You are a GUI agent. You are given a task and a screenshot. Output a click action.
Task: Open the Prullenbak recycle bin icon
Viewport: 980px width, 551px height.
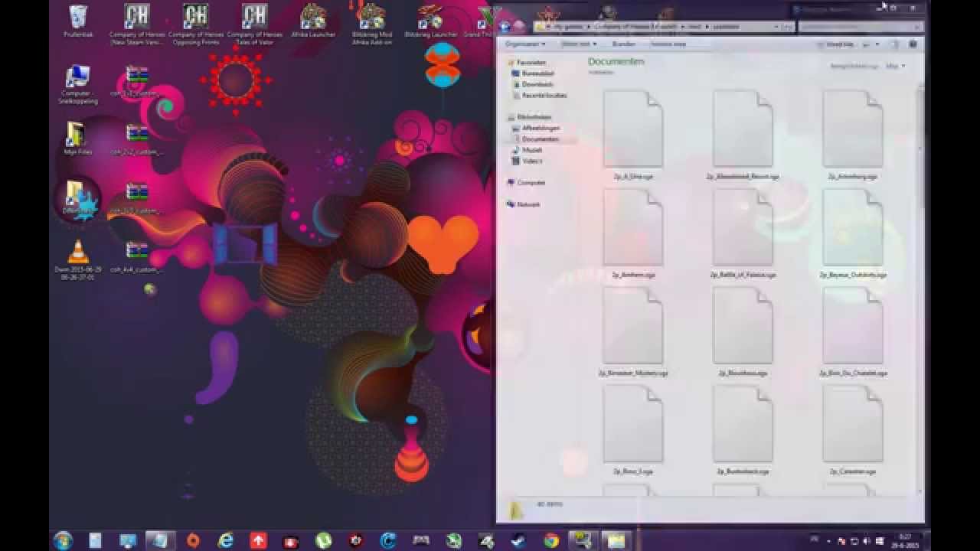tap(78, 21)
